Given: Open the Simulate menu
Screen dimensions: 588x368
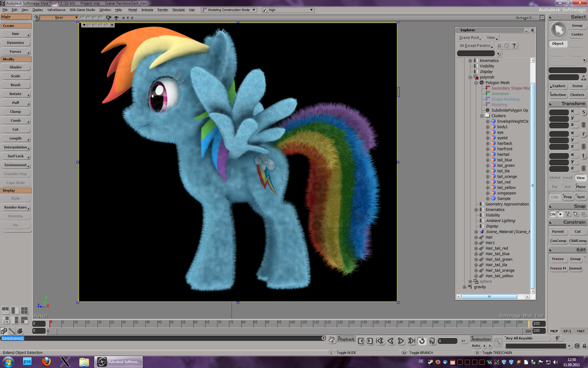Looking at the screenshot, I should click(x=178, y=10).
